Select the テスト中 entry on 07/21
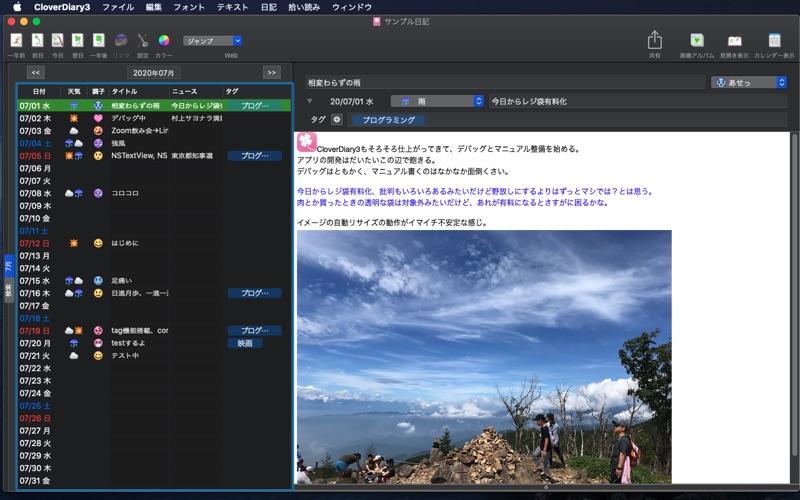Screen dimensions: 800x500 point(155,356)
